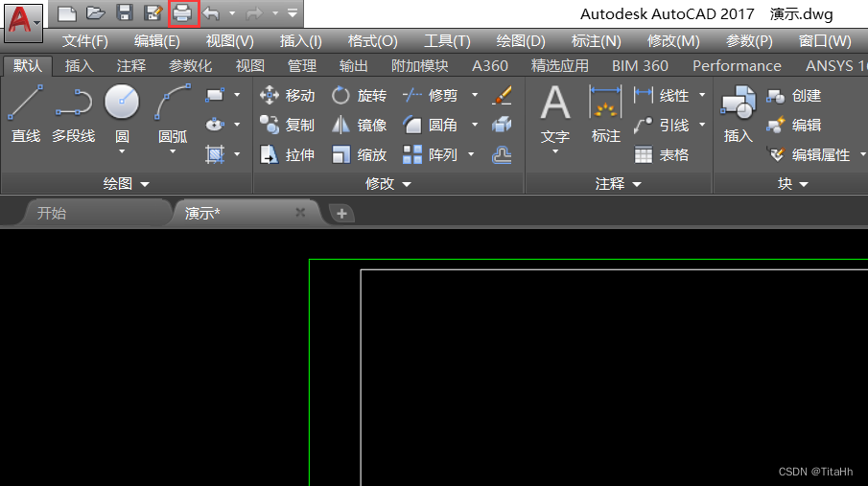Screen dimensions: 868x486
Task: Click the rectangle draw tool icon
Action: pyautogui.click(x=215, y=95)
